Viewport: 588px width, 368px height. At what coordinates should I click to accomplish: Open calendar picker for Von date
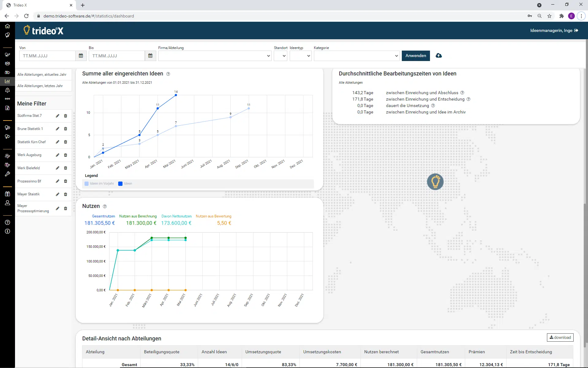click(81, 56)
